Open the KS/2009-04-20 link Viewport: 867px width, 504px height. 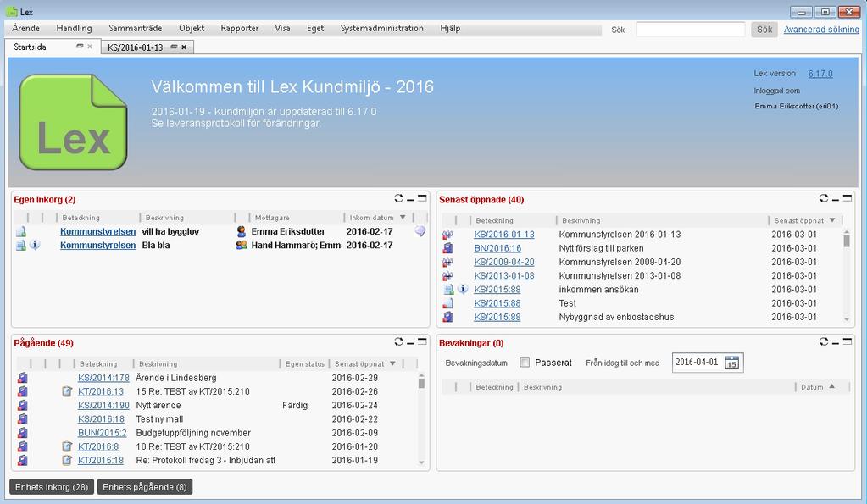coord(503,262)
